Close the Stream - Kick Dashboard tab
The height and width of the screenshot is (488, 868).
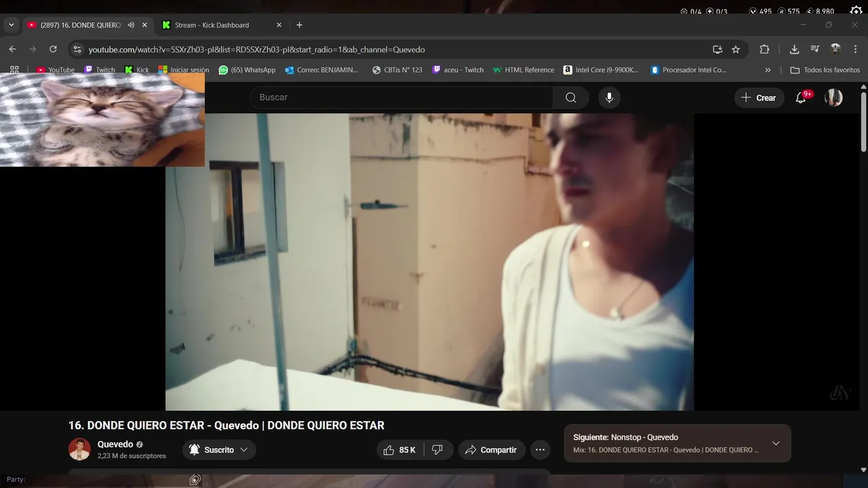(279, 25)
